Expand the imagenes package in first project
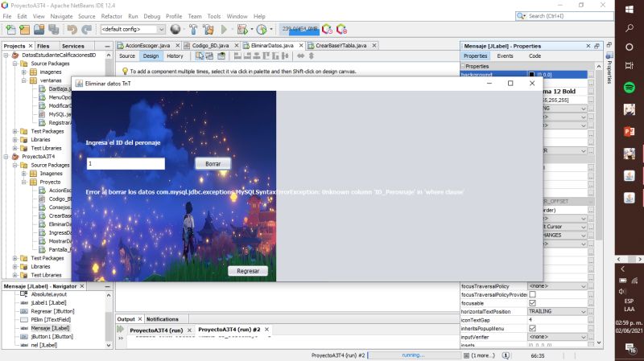 click(24, 72)
